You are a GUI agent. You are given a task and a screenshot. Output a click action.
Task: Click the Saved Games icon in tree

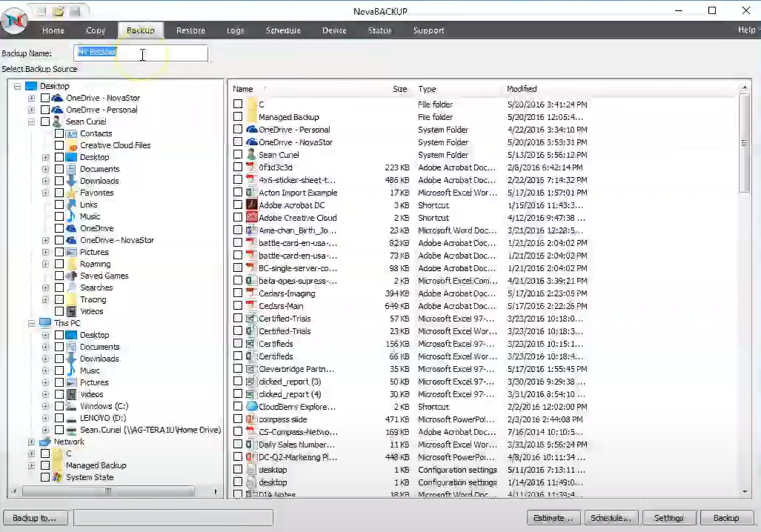(x=71, y=276)
